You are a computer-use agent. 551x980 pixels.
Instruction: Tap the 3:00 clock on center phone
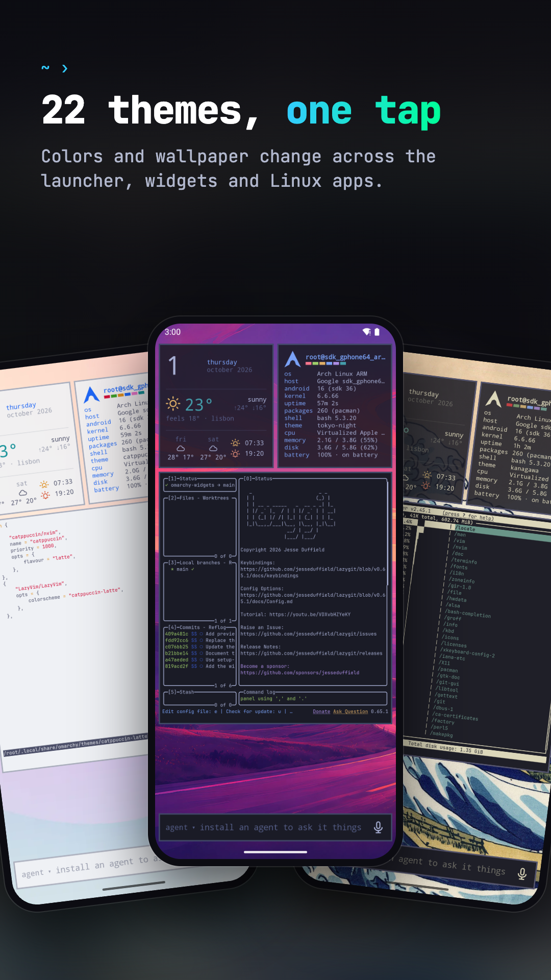(172, 332)
